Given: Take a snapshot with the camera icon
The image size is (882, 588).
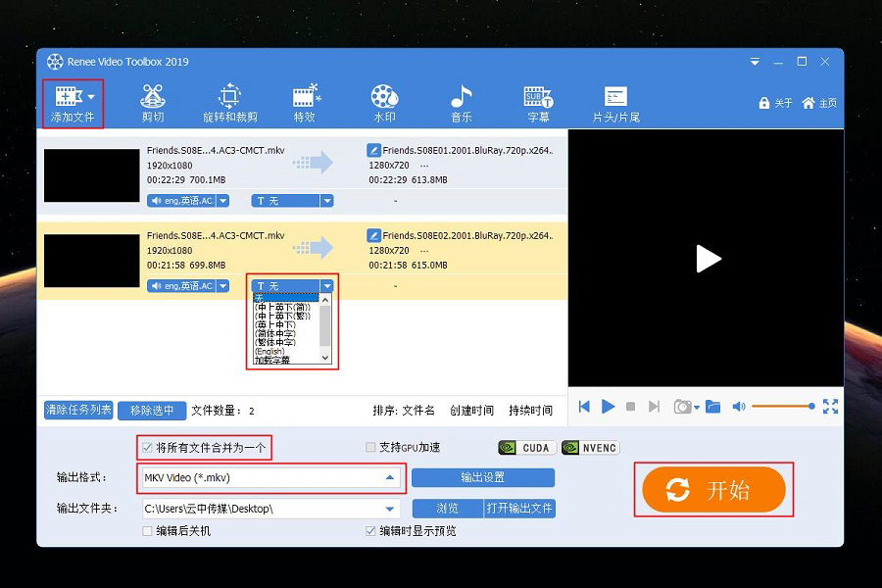Looking at the screenshot, I should coord(682,407).
